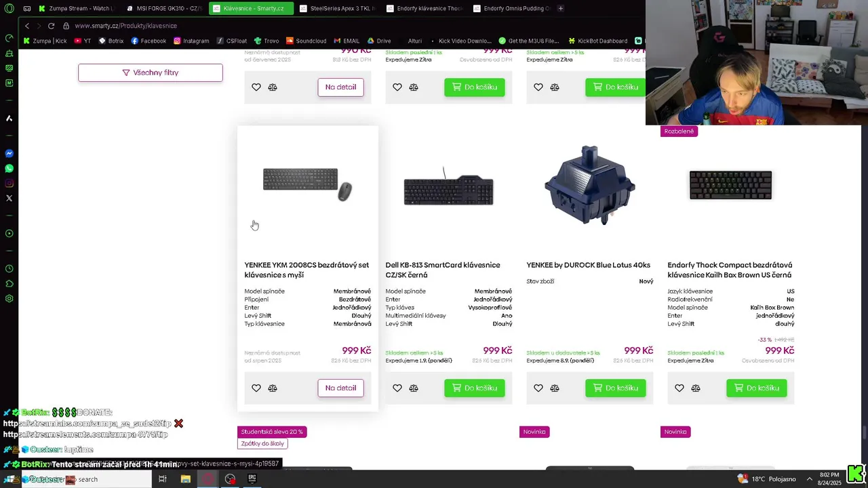Screen dimensions: 868x488
Task: Compare YENKEE DUROCK Blue Lotus switches
Action: pyautogui.click(x=555, y=388)
